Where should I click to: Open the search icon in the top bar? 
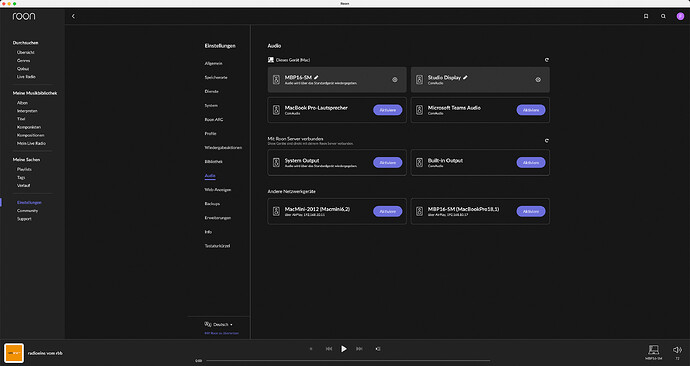(x=663, y=16)
